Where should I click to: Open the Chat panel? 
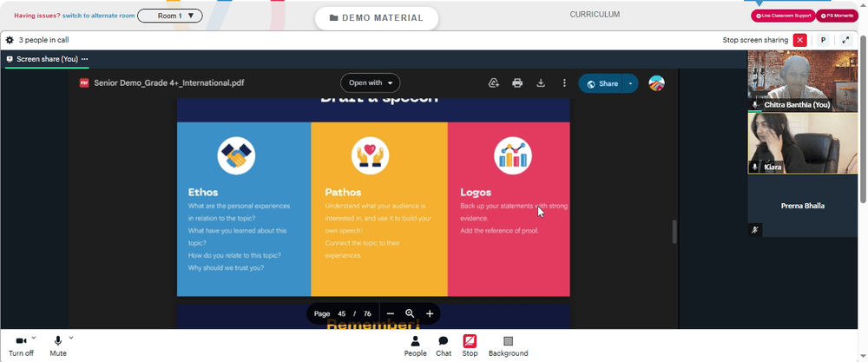coord(444,346)
